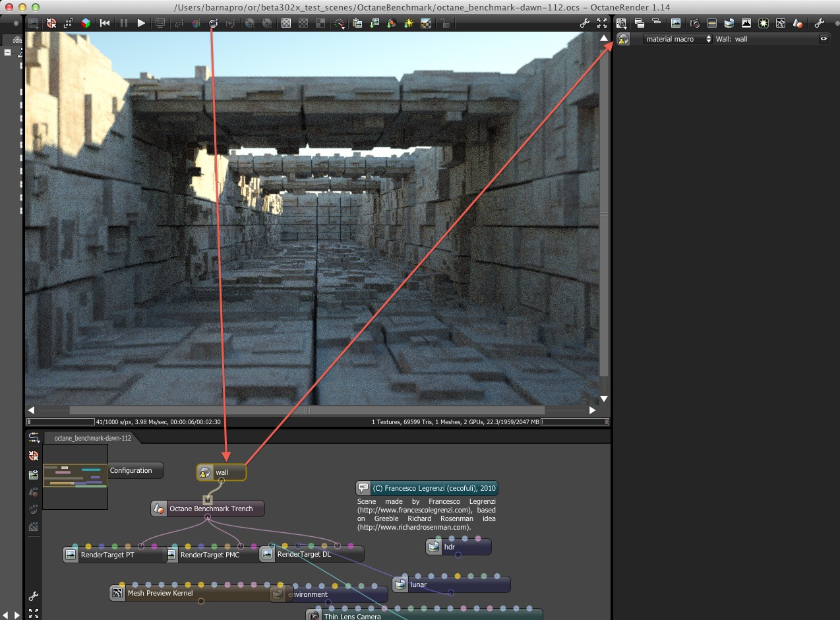Image resolution: width=840 pixels, height=620 pixels.
Task: Switch to the octane_benchmark-dawn-112 graph tab
Action: click(93, 438)
